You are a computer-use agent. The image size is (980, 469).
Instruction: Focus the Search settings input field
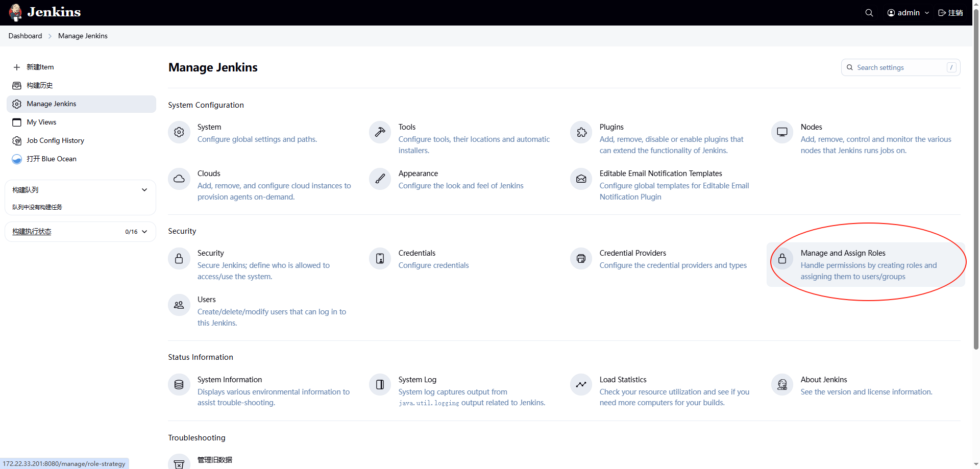point(899,67)
